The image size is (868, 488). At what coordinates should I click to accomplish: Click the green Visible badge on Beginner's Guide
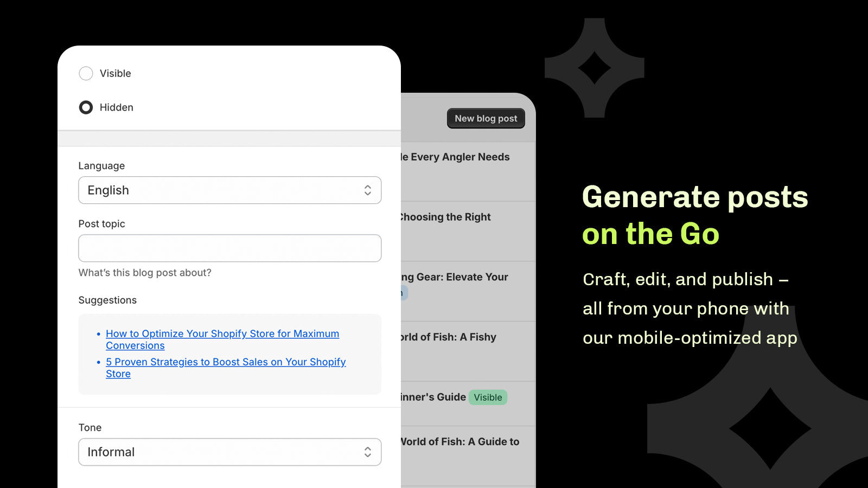[x=488, y=397]
